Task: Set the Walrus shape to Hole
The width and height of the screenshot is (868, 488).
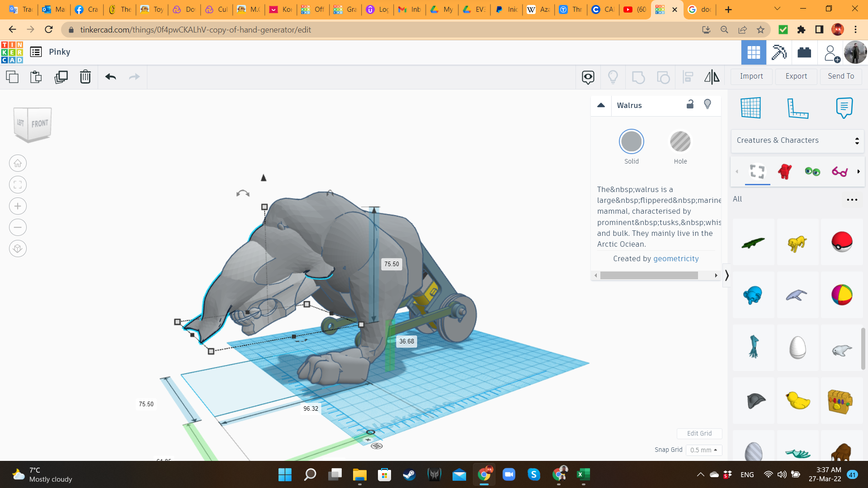Action: (680, 142)
